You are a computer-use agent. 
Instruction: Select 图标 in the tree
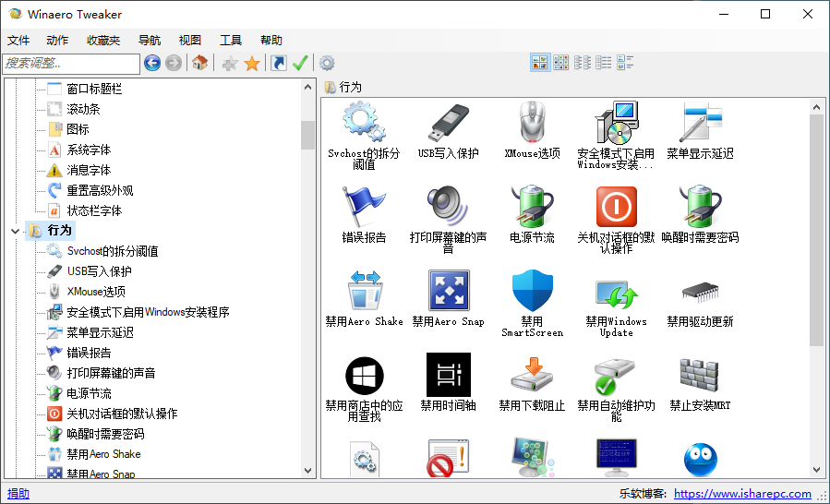pyautogui.click(x=78, y=129)
